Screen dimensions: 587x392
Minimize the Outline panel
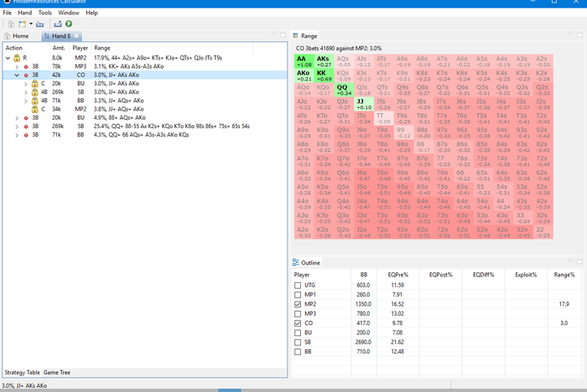pos(571,260)
